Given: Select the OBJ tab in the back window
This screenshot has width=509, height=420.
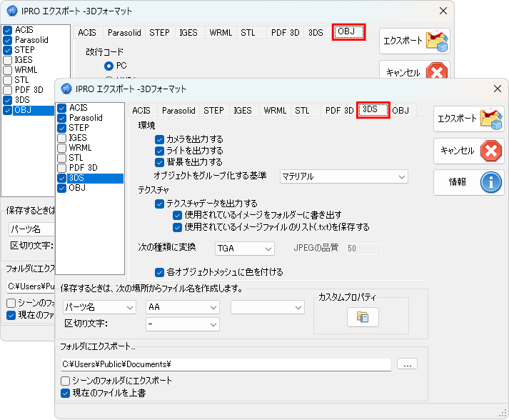Looking at the screenshot, I should [348, 32].
